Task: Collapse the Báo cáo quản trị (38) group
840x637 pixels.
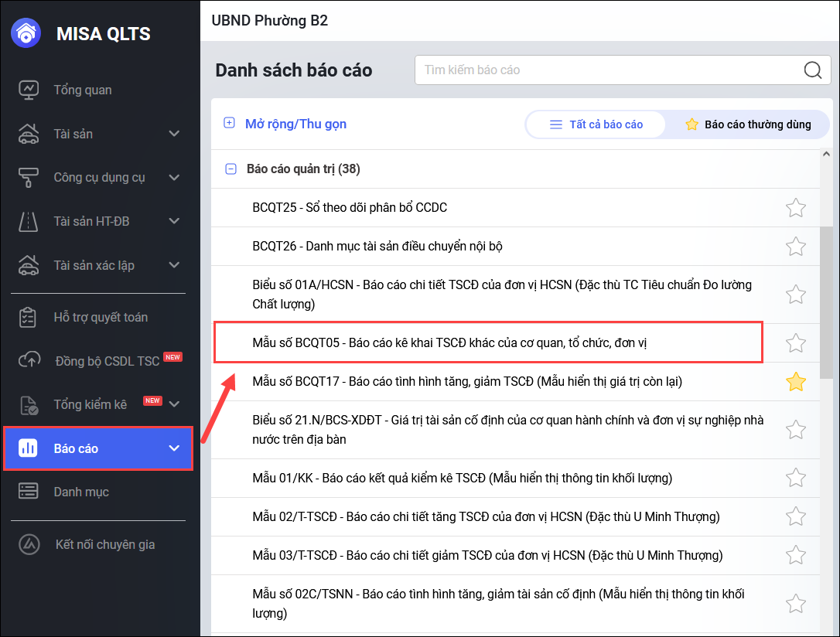Action: click(x=231, y=169)
